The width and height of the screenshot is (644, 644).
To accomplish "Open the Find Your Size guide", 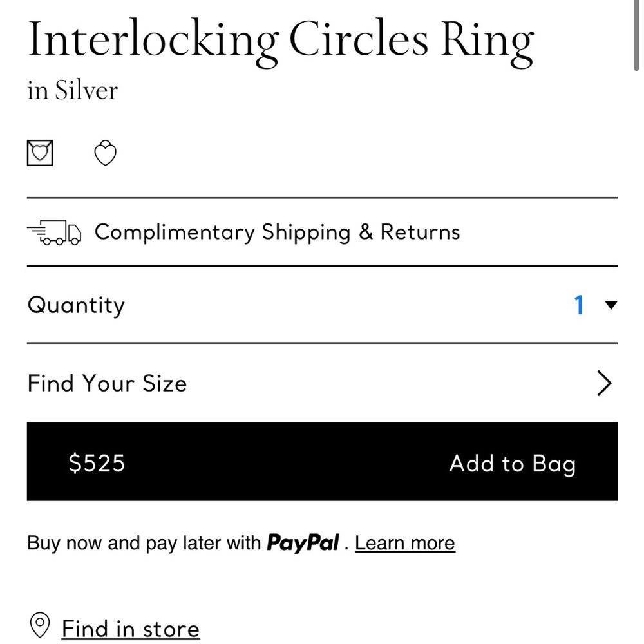I will (x=322, y=383).
